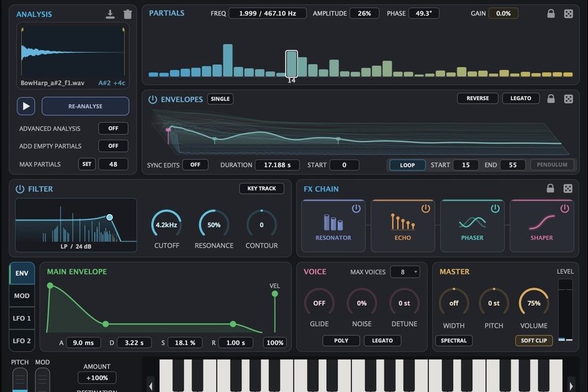This screenshot has height=392, width=588.
Task: Randomize partials with the dice icon
Action: pyautogui.click(x=568, y=14)
